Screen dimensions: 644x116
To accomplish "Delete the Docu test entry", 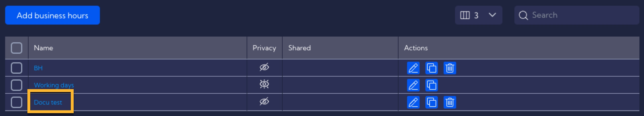I will (x=450, y=102).
